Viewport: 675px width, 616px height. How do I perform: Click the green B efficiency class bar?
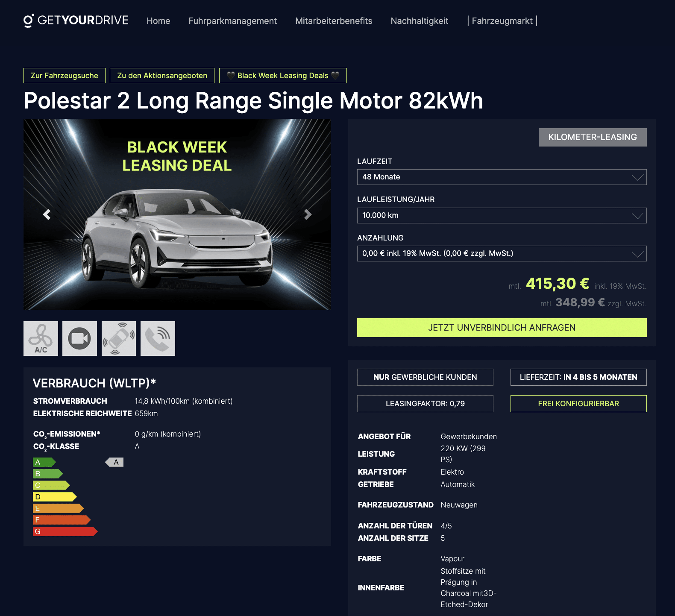click(x=47, y=474)
